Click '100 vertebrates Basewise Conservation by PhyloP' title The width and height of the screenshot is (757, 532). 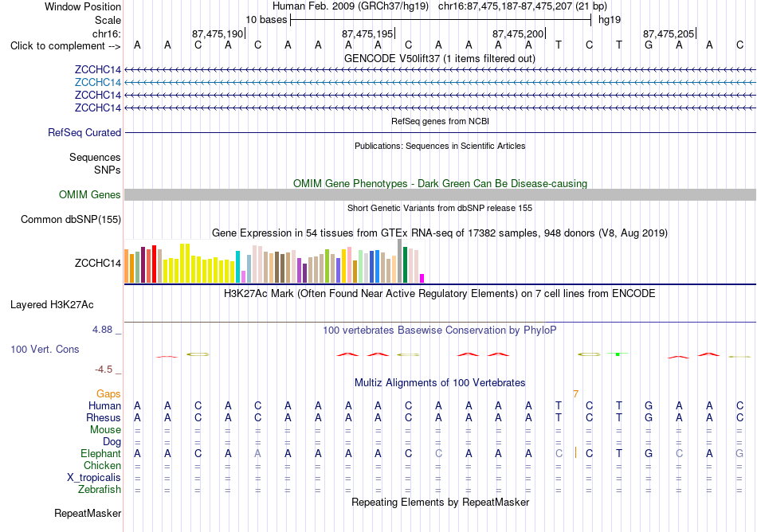(x=439, y=330)
